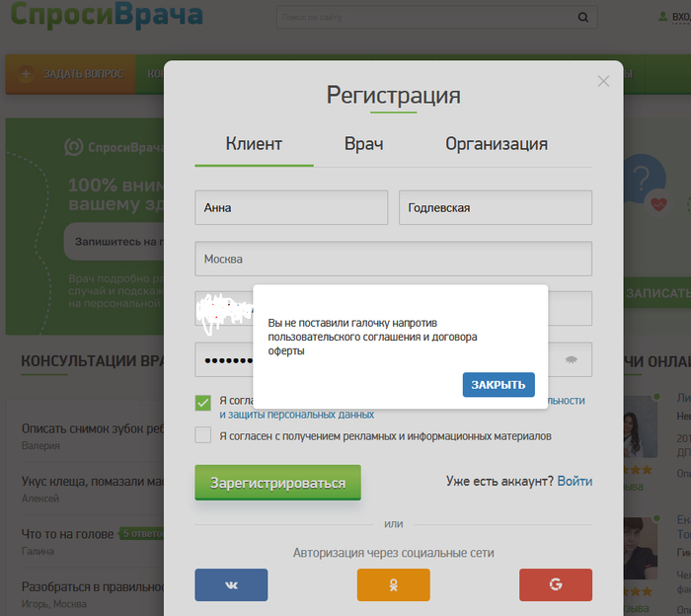Screen dimensions: 691x616
Task: Click the Авторизация через социальные сети heading
Action: (x=394, y=553)
